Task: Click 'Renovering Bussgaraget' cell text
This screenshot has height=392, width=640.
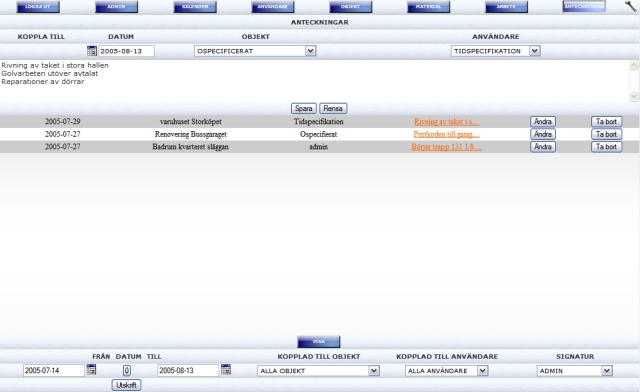Action: point(191,134)
